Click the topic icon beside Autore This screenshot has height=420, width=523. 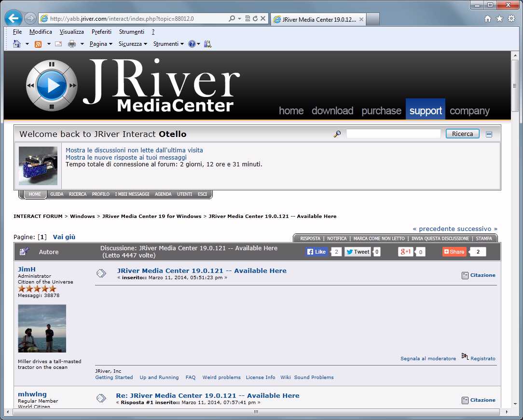[x=24, y=252]
